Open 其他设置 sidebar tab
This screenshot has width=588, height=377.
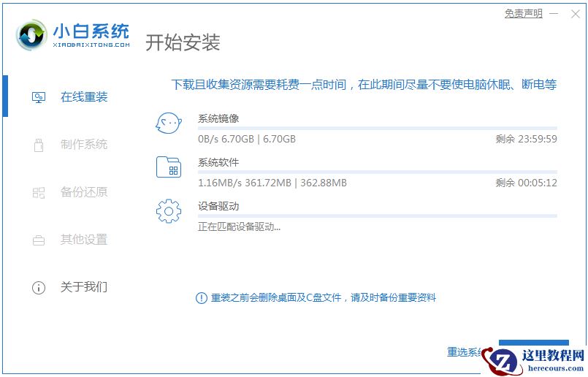pos(84,240)
